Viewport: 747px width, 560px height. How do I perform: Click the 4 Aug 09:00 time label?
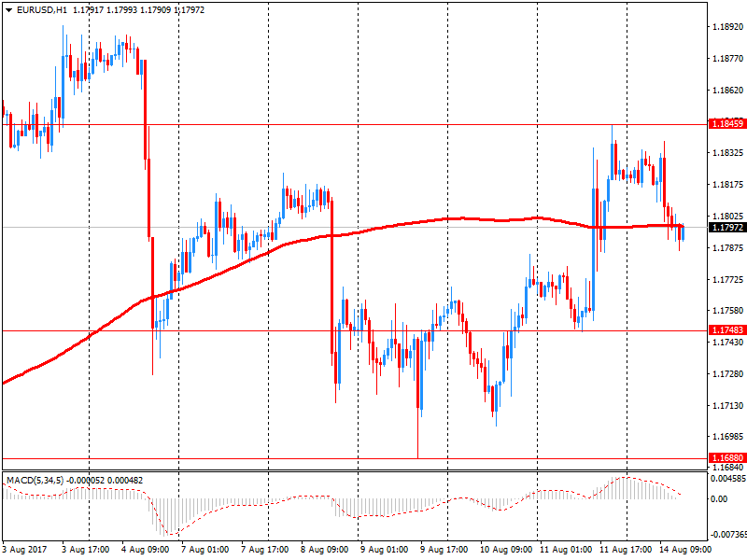146,550
